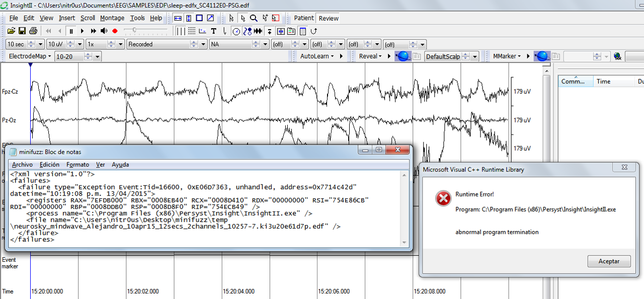Run AutoLearn with its play arrow
The image size is (644, 299).
342,56
